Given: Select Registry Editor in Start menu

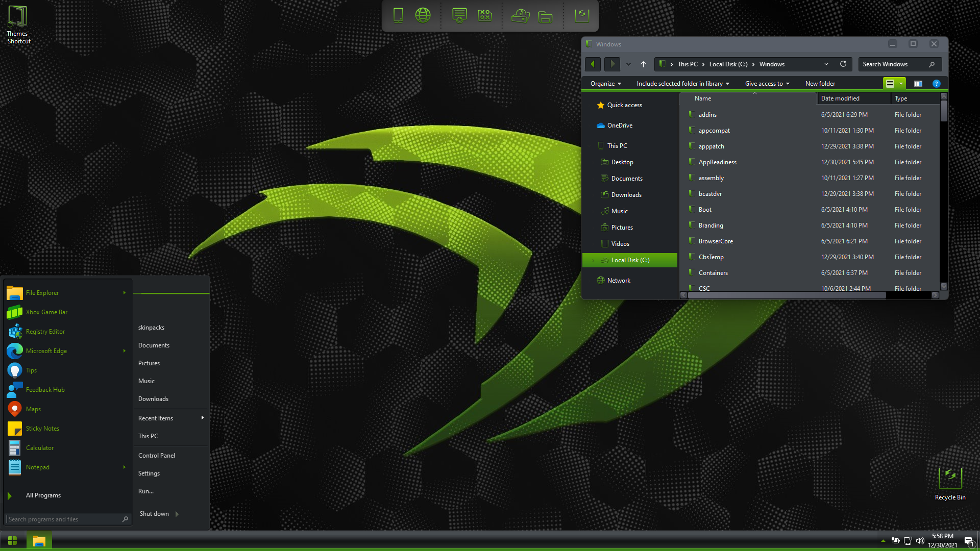Looking at the screenshot, I should click(x=45, y=332).
